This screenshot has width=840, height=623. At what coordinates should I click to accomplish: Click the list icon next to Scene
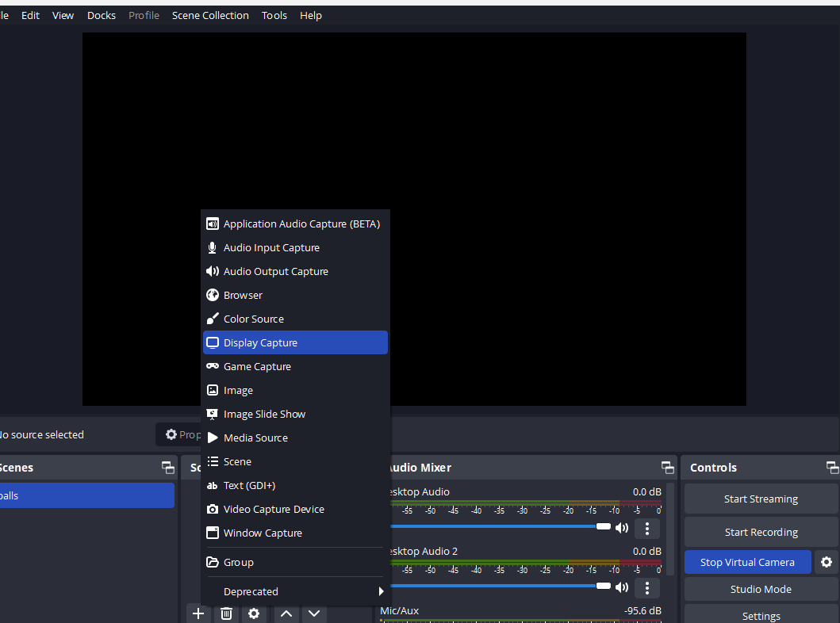click(x=213, y=461)
